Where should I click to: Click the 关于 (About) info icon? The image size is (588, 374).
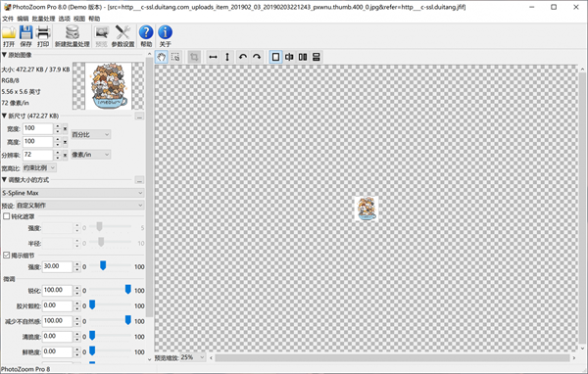tap(165, 32)
